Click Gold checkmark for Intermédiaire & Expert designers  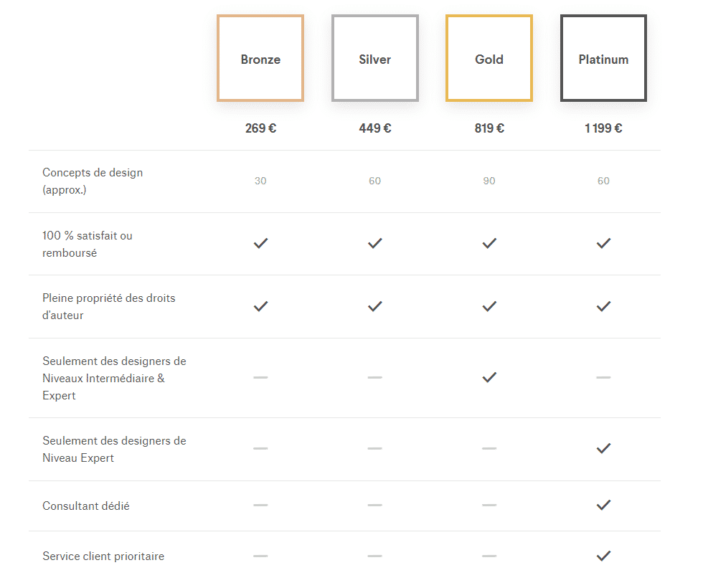tap(489, 377)
